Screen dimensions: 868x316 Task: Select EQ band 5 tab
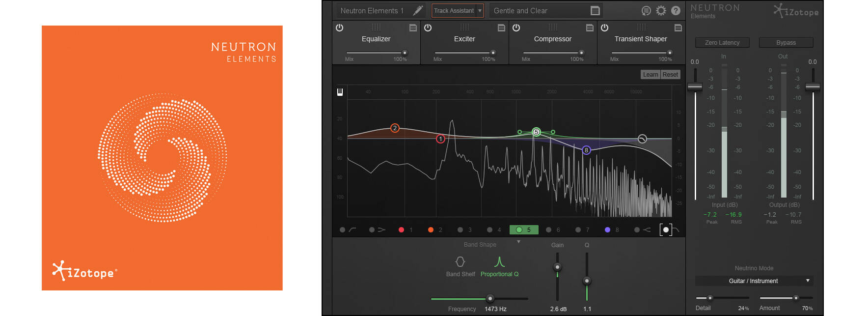click(524, 230)
